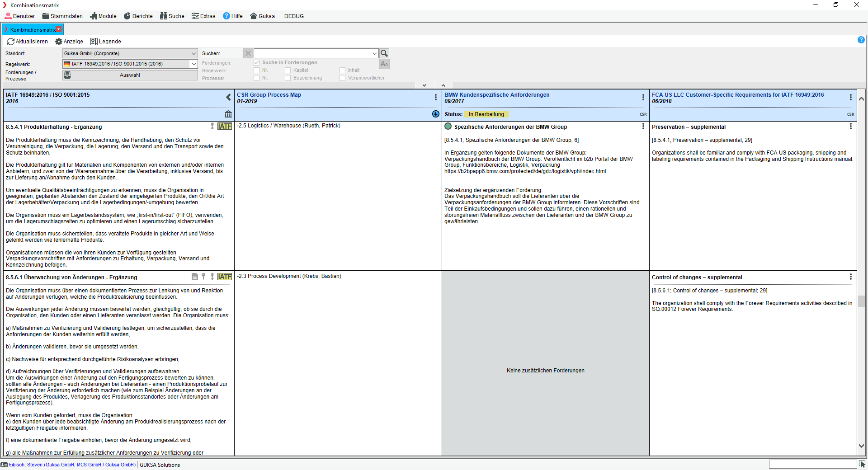This screenshot has height=470, width=868.
Task: Open the Regelwerk IATF 16949 dropdown
Action: [x=130, y=64]
